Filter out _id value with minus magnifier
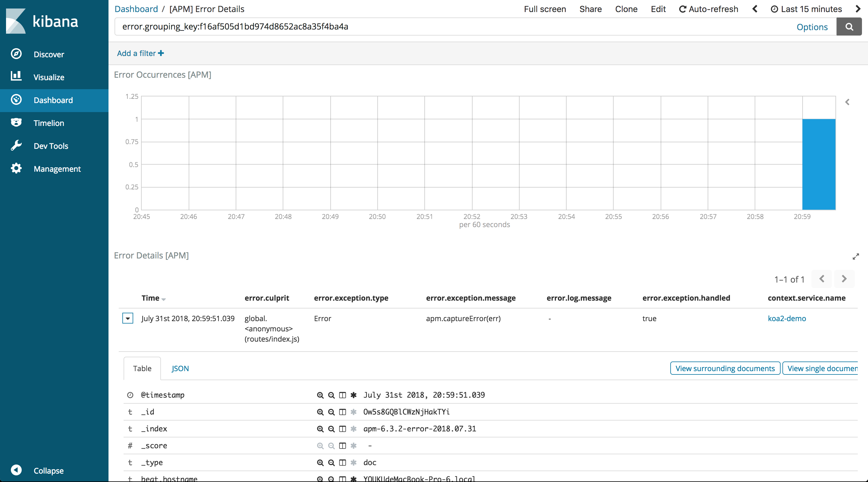 coord(331,412)
